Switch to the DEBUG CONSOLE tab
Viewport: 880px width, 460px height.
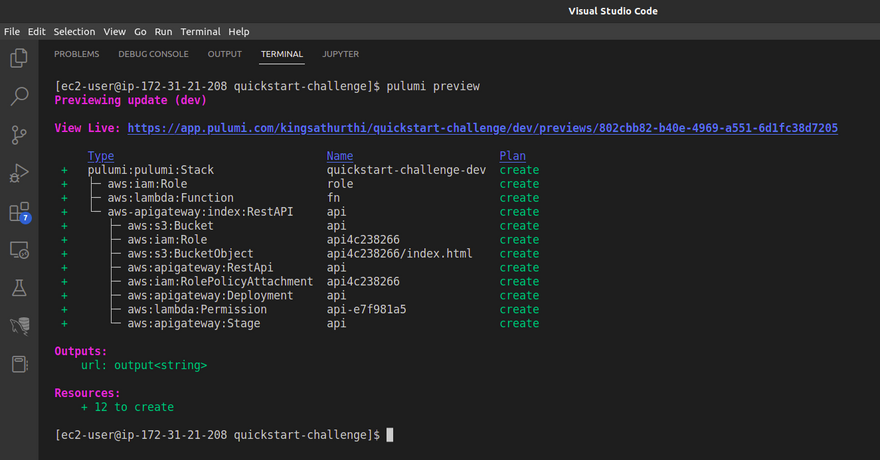(153, 54)
